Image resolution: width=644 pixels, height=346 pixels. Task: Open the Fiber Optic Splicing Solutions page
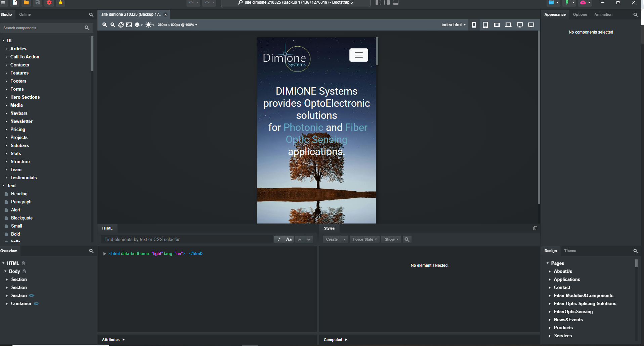585,304
